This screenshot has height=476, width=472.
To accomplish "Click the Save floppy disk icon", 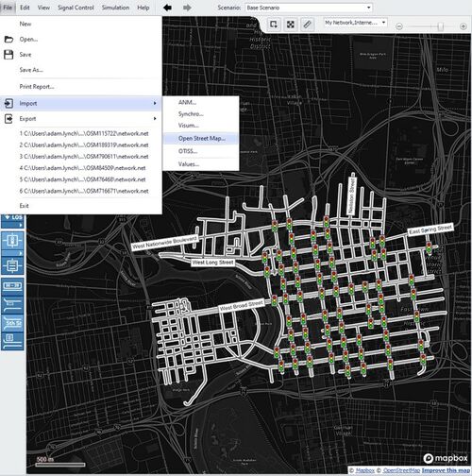I will click(8, 55).
